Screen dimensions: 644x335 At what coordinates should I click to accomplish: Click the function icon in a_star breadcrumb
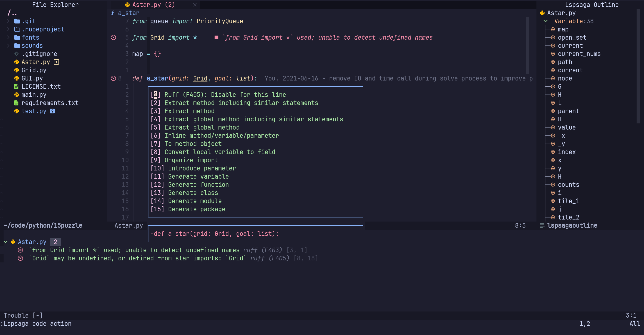coord(113,13)
